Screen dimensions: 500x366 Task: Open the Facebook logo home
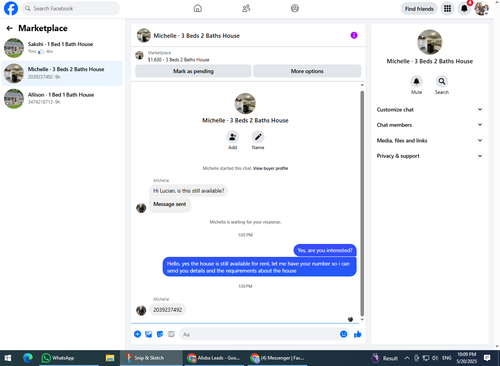coord(11,8)
